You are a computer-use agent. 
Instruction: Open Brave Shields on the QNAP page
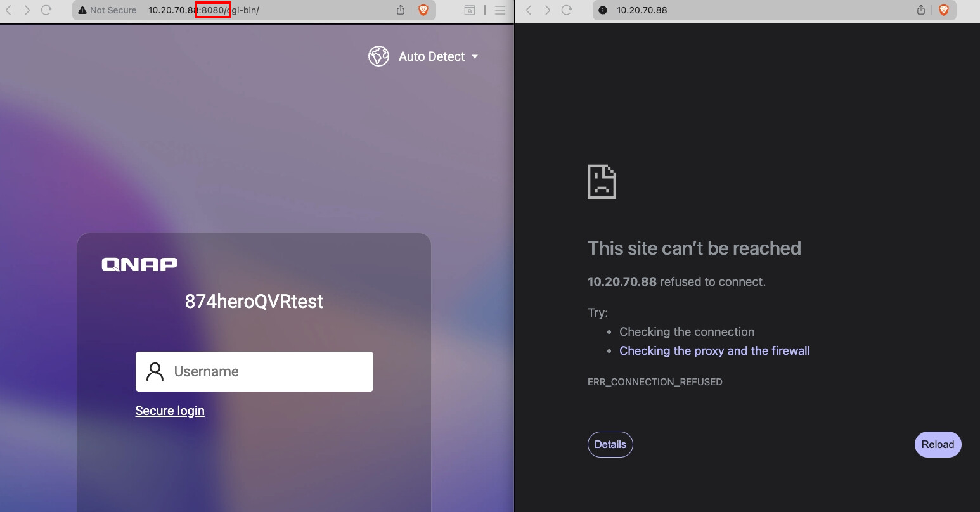(423, 10)
